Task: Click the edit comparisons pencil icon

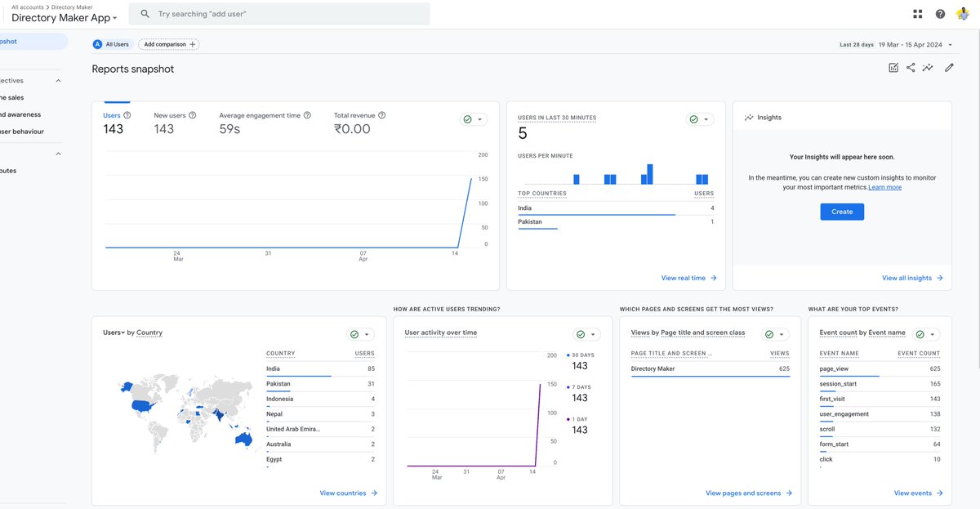Action: (x=949, y=68)
